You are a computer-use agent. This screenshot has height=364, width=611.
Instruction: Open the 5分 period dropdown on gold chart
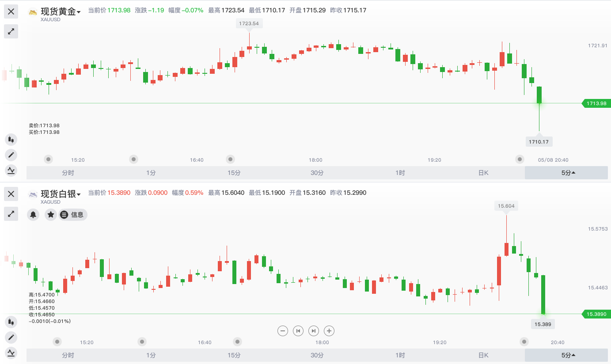point(566,173)
